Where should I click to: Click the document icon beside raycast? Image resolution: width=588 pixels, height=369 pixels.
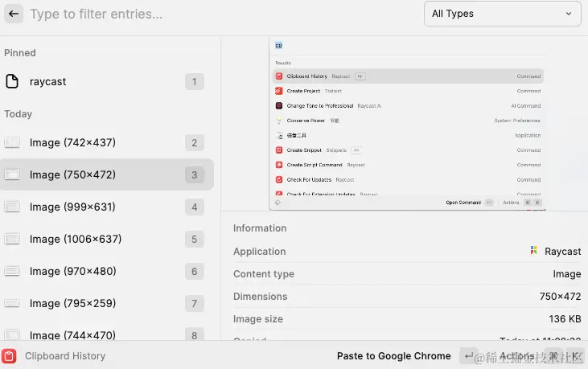click(12, 81)
